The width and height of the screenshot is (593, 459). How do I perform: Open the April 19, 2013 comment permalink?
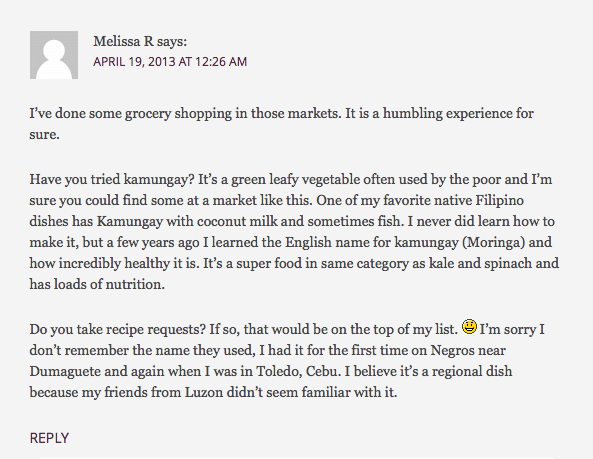point(170,62)
